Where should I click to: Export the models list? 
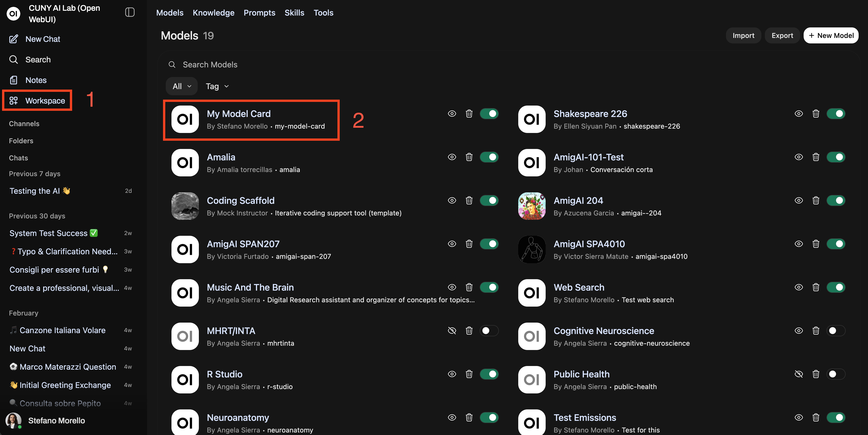pyautogui.click(x=782, y=35)
